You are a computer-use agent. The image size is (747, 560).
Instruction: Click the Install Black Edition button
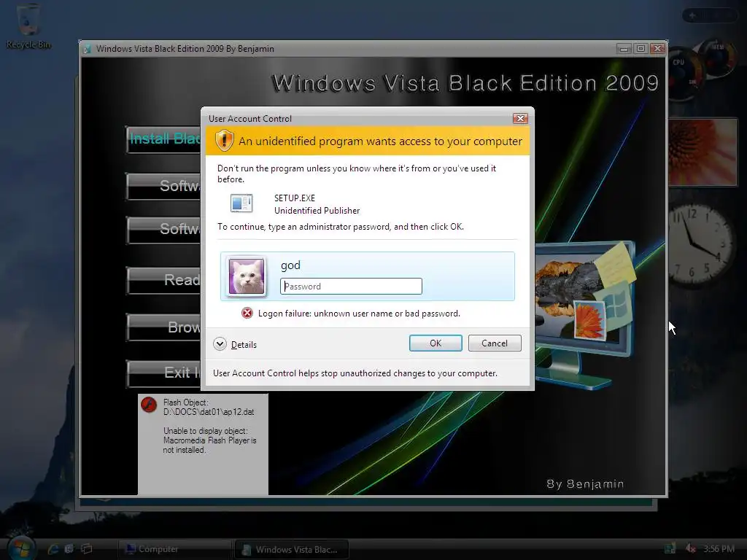tap(163, 139)
